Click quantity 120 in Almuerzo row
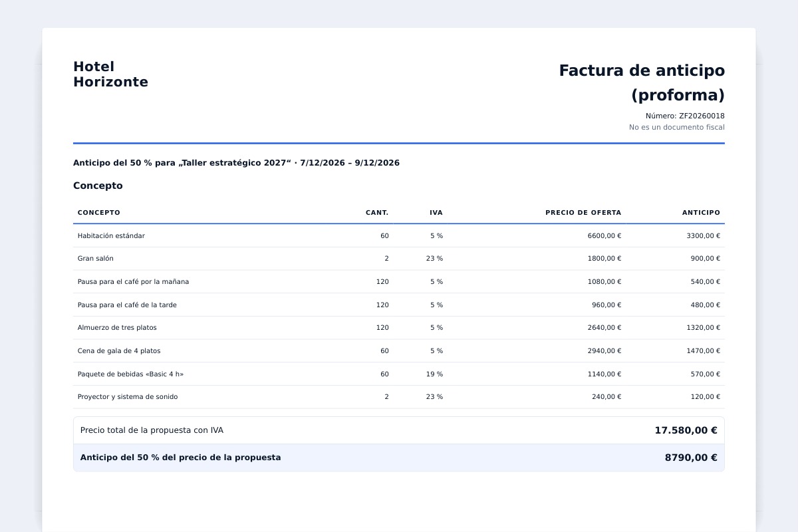The width and height of the screenshot is (798, 532). coord(382,328)
